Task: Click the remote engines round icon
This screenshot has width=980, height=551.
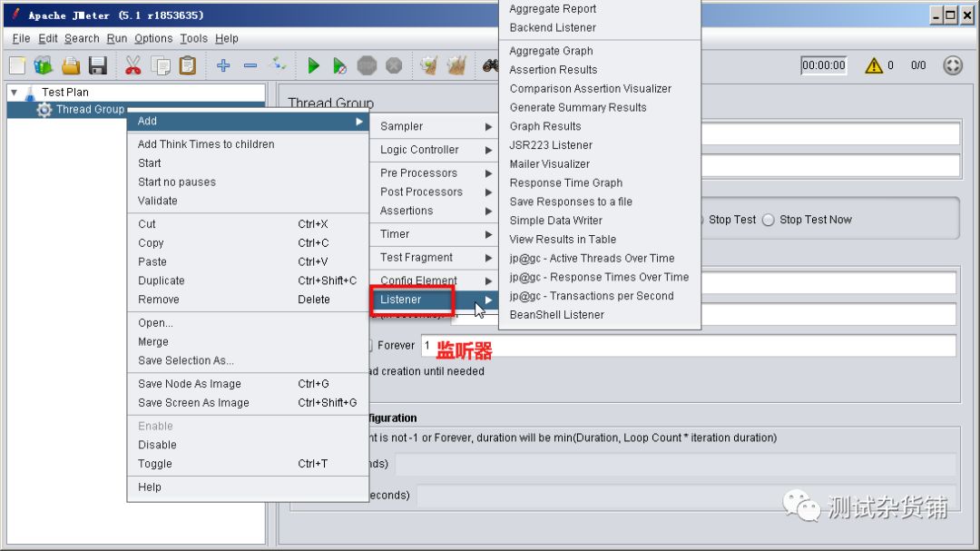Action: (953, 65)
